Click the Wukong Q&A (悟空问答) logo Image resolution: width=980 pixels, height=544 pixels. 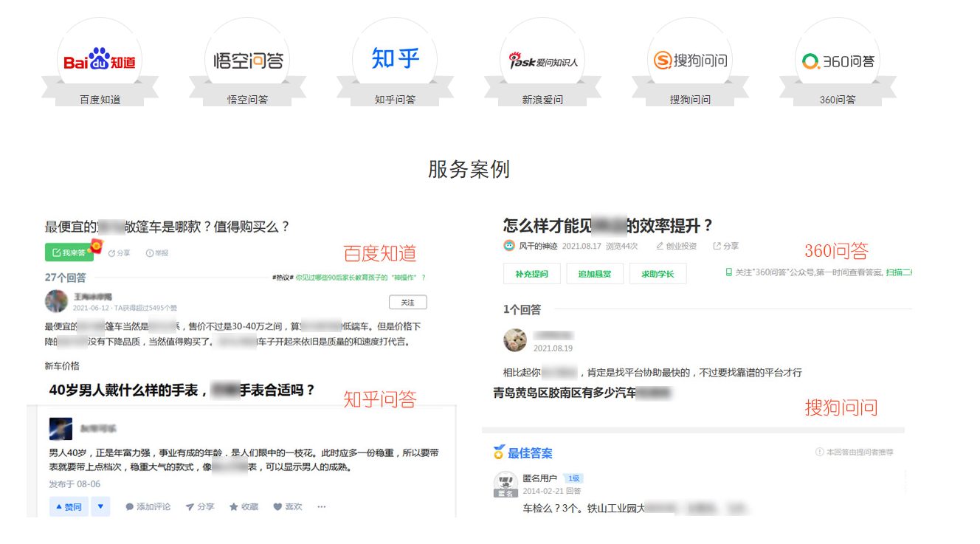[247, 61]
